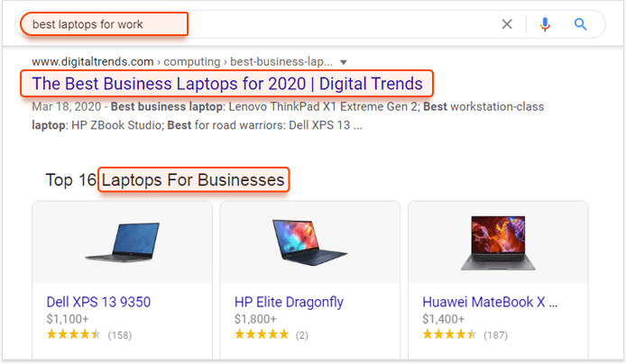The image size is (626, 364).
Task: Click the (158) review count for Dell
Action: (120, 335)
